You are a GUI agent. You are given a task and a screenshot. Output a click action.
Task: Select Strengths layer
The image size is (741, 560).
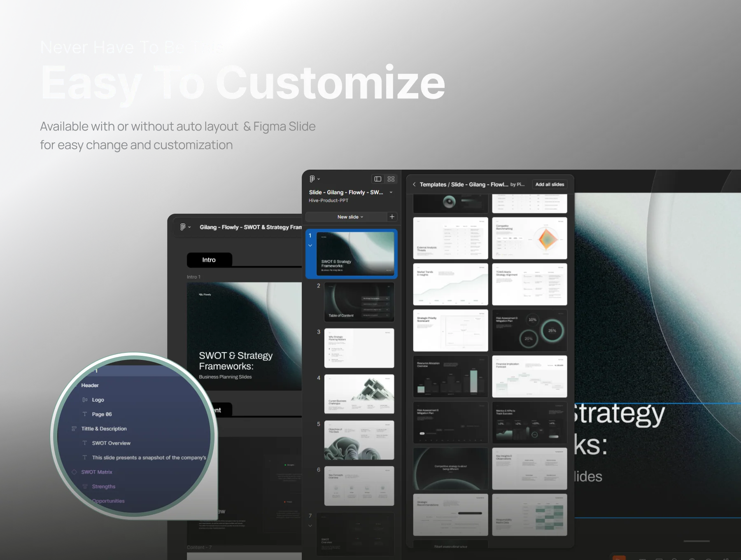point(104,486)
